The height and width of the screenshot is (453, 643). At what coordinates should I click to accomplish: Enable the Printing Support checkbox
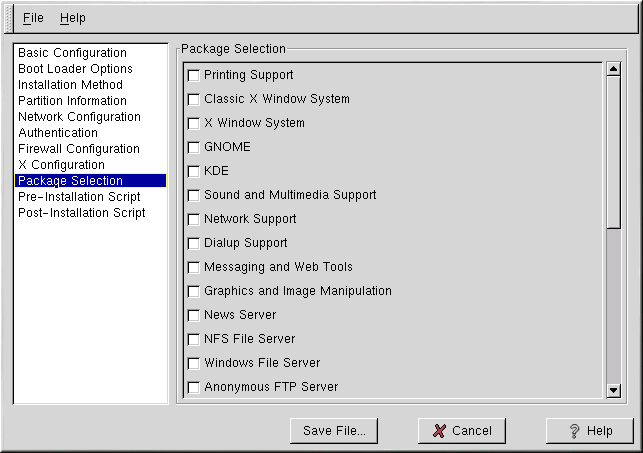(x=194, y=75)
